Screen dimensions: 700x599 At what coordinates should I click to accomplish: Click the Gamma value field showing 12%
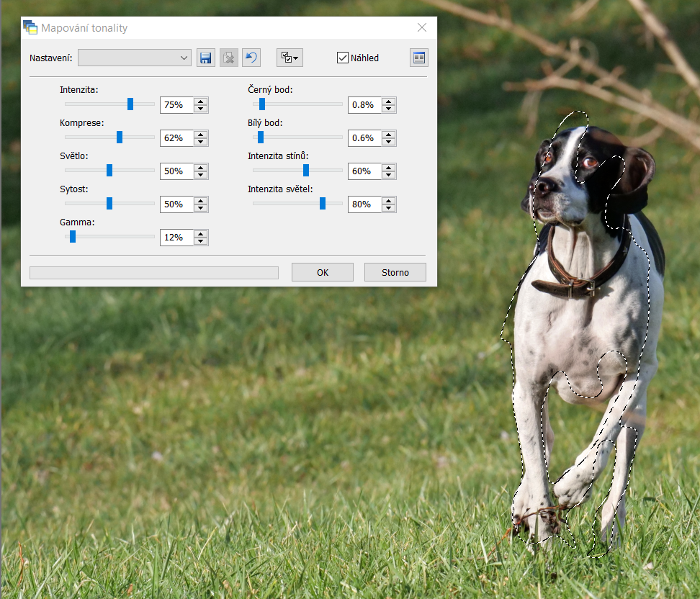coord(176,237)
